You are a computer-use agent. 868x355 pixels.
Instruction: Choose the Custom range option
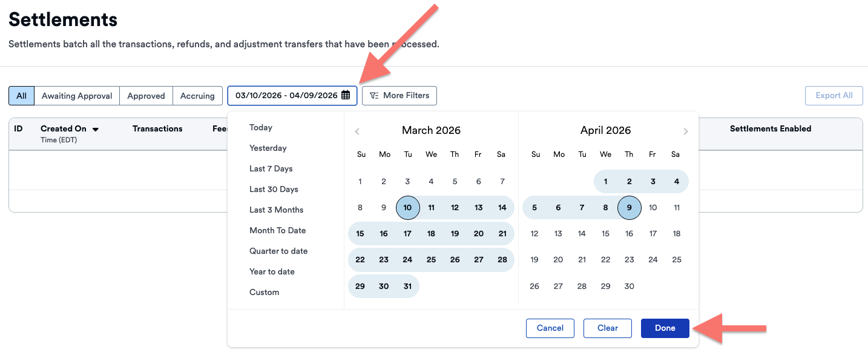coord(264,292)
